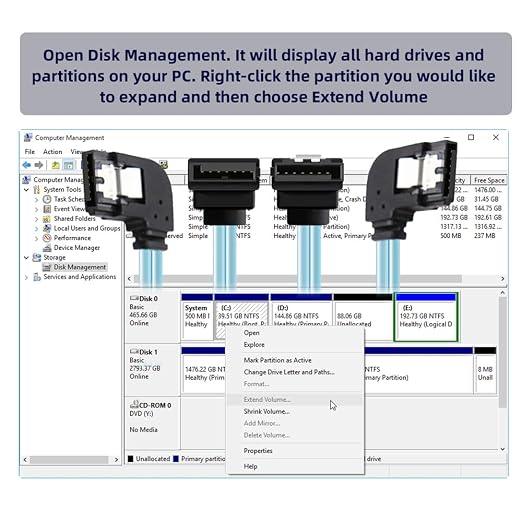
Task: Click the Free Space column header
Action: [x=489, y=180]
